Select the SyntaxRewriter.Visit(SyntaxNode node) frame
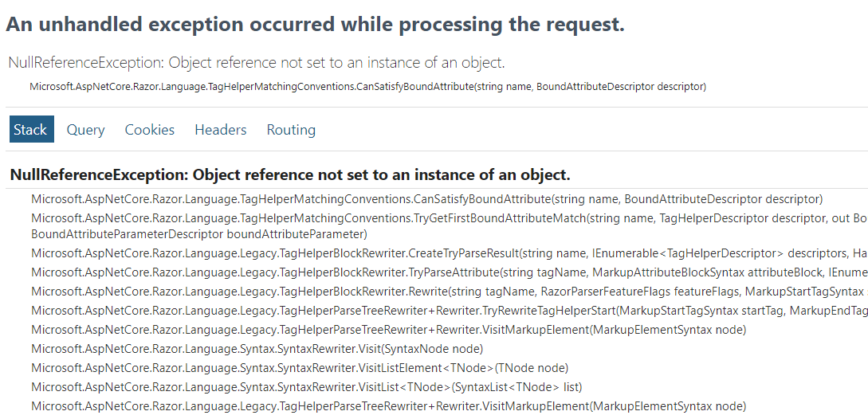 point(257,349)
